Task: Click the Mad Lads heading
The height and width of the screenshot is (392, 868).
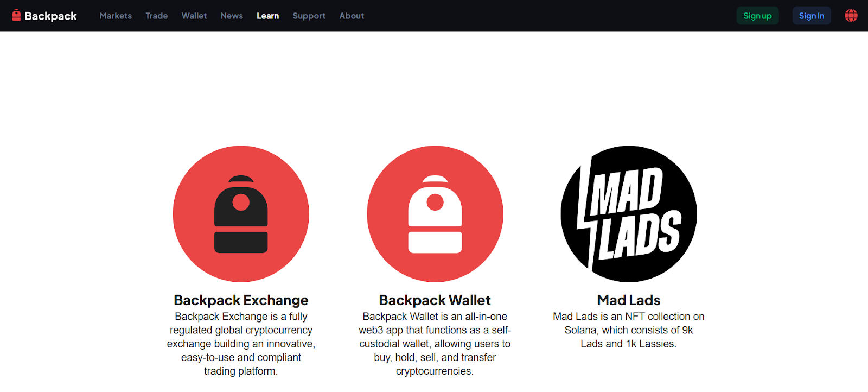Action: pos(628,300)
